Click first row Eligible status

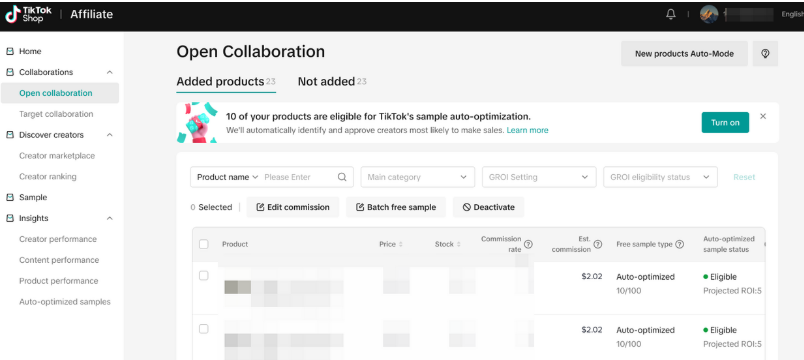(x=720, y=277)
